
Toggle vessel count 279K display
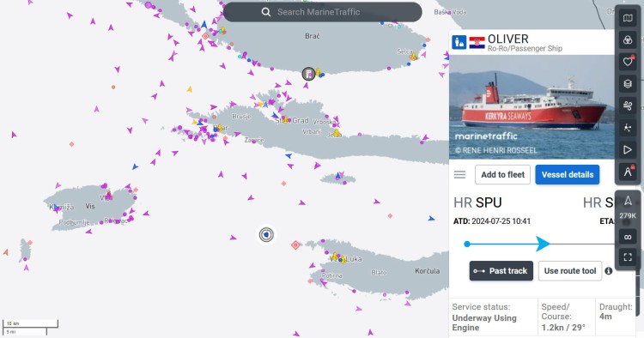tap(628, 208)
